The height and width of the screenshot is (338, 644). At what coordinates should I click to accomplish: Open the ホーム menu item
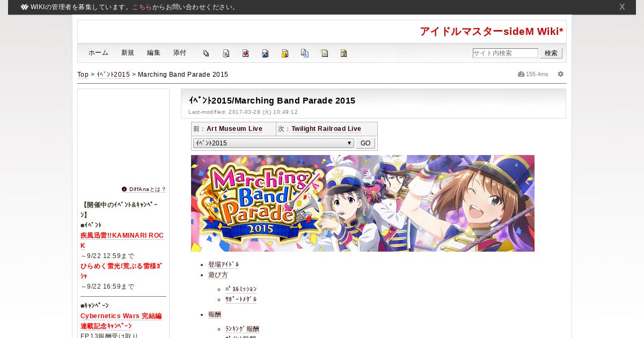click(98, 53)
